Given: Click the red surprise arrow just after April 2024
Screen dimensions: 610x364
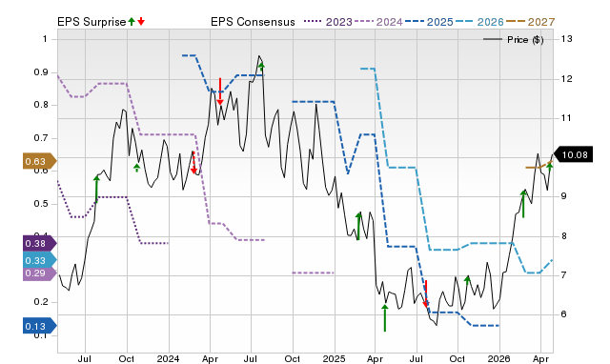Looking at the screenshot, I should click(220, 91).
